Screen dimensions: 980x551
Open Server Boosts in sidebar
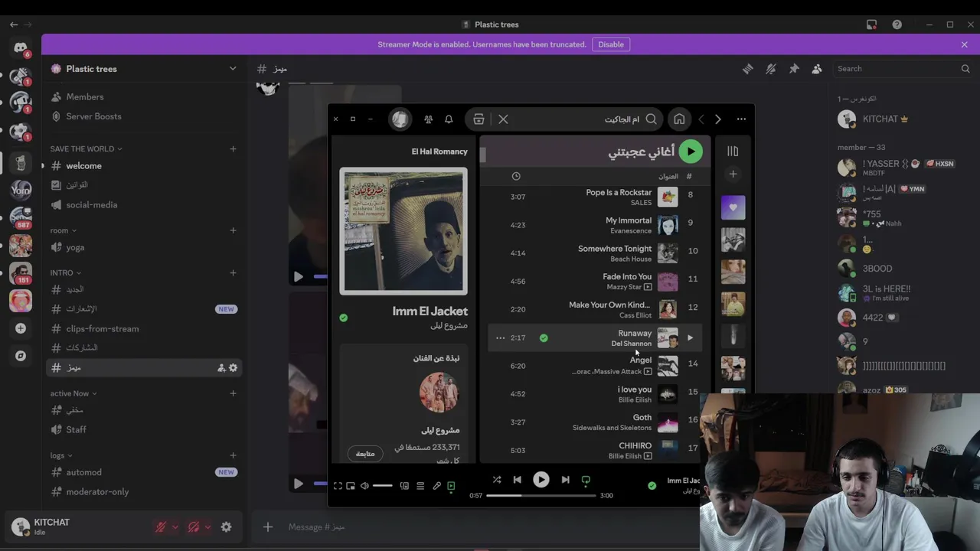(144, 116)
